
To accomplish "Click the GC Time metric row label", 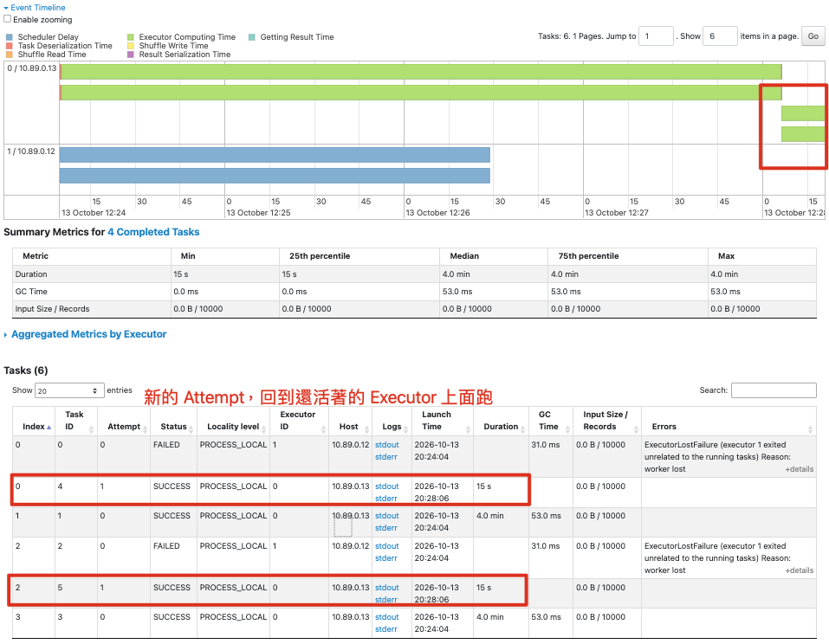I will point(31,292).
